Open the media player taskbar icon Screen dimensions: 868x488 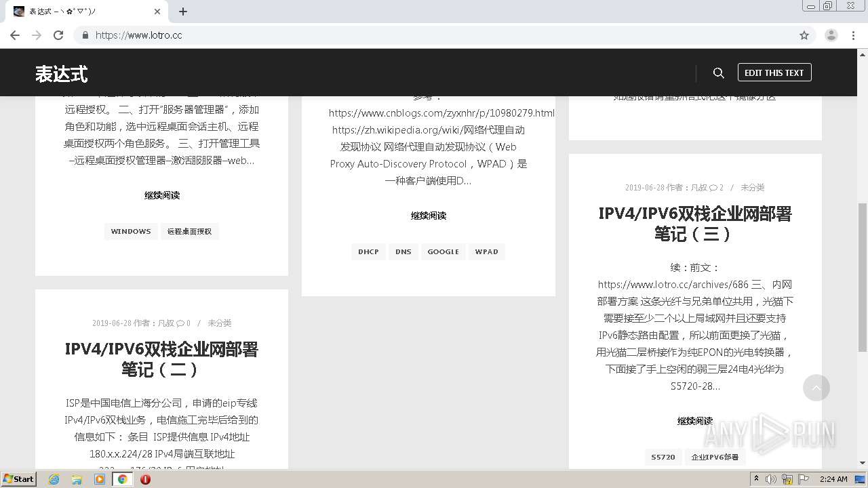pyautogui.click(x=100, y=479)
